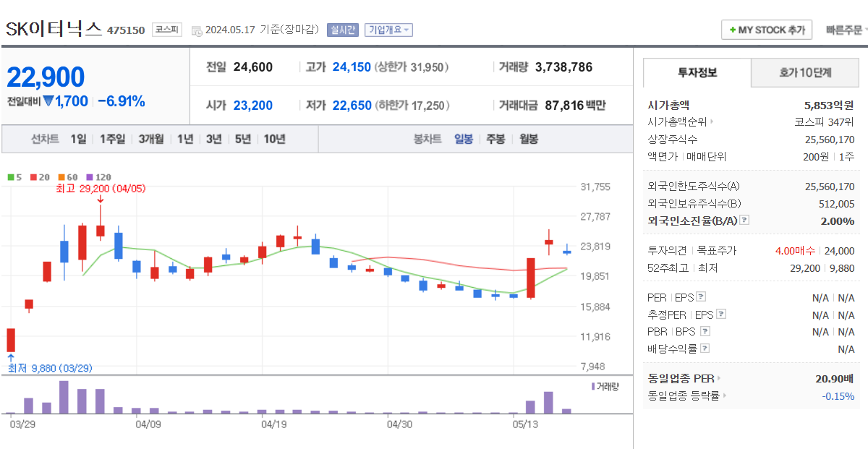Image resolution: width=868 pixels, height=449 pixels.
Task: Select the 1년 line chart period
Action: (x=185, y=140)
